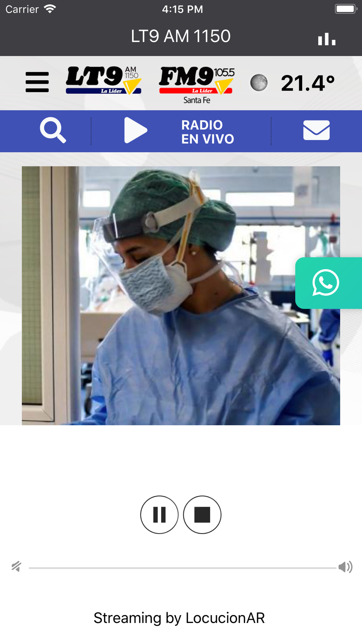Viewport: 362px width, 644px height.
Task: Click the play triangle icon
Action: 135,130
